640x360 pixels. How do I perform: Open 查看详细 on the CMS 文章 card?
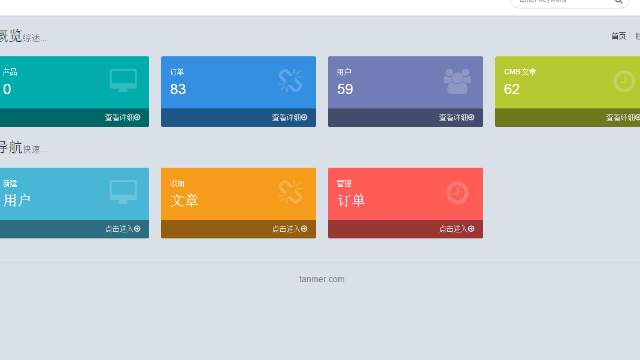coord(623,118)
